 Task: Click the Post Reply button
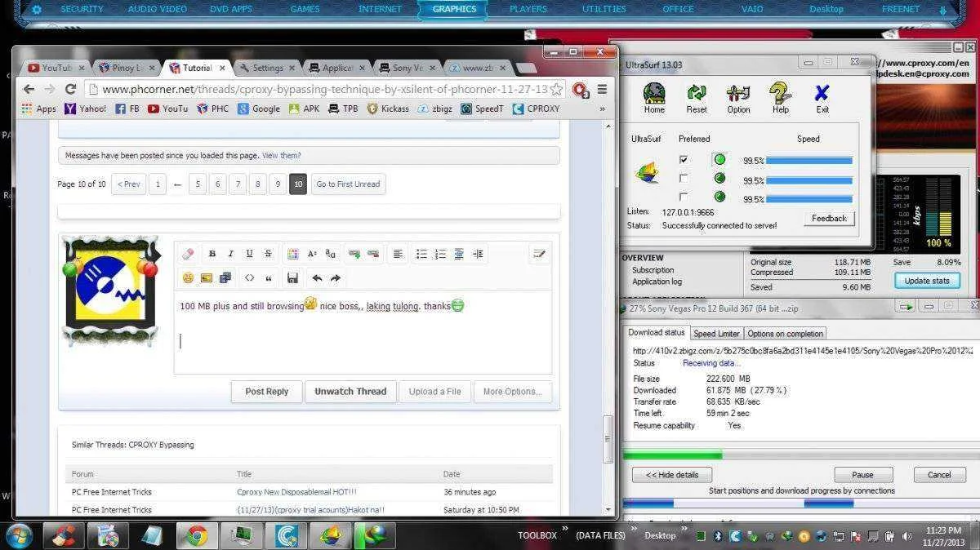pos(267,392)
